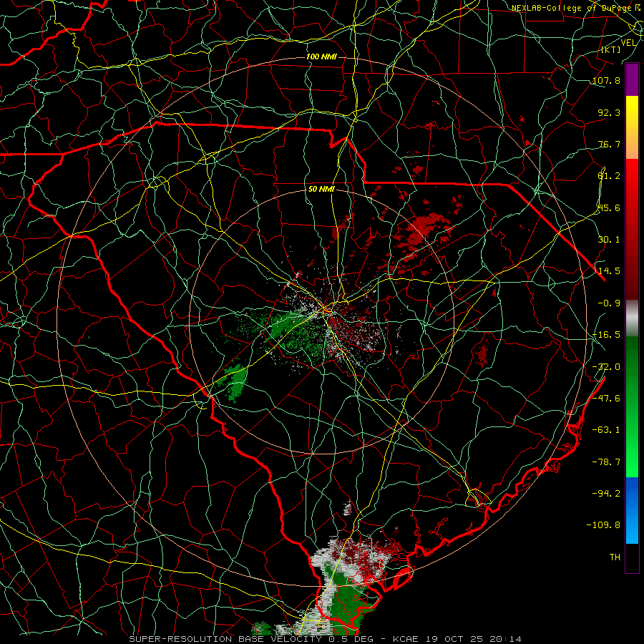Click the 100 NMI range ring label
This screenshot has height=644, width=644.
[x=321, y=57]
